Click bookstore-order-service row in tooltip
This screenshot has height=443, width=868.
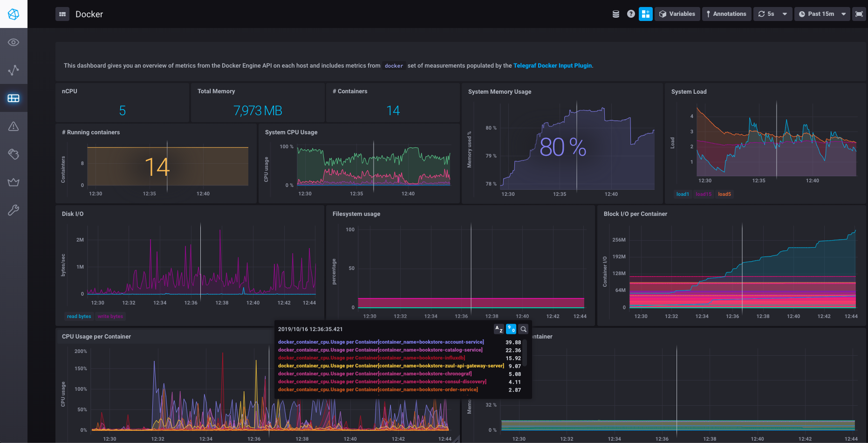[x=399, y=390]
